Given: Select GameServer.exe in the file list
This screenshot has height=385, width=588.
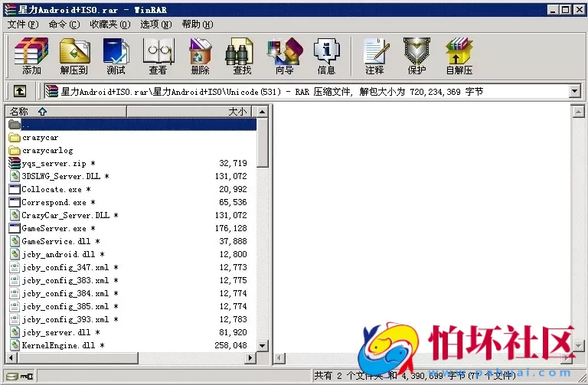Looking at the screenshot, I should [54, 228].
